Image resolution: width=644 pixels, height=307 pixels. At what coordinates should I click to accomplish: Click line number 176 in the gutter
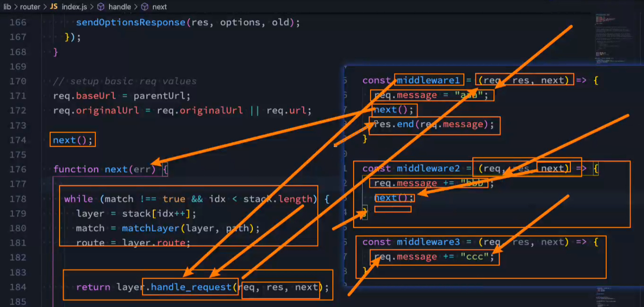point(18,169)
